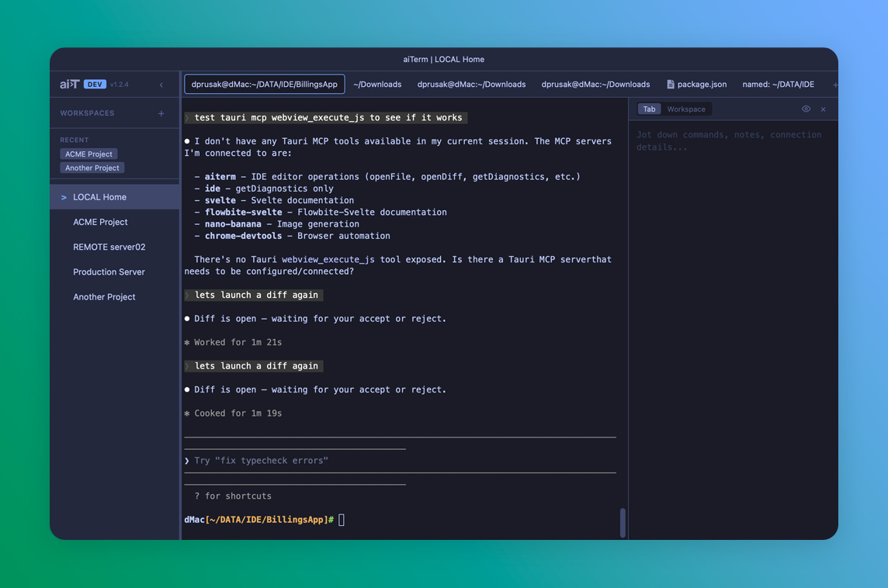Toggle notes preview with the eye icon
Image resolution: width=888 pixels, height=588 pixels.
coord(806,109)
